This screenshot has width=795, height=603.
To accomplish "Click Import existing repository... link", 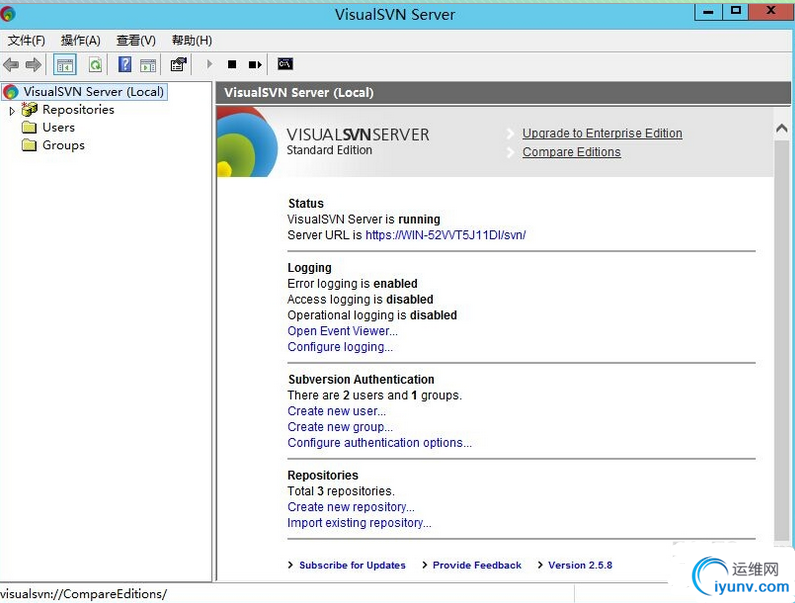I will [x=359, y=523].
